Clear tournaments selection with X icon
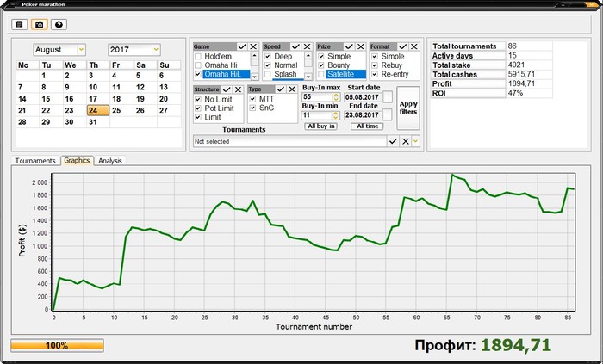Viewport: 603px width, 364px height. [x=406, y=141]
